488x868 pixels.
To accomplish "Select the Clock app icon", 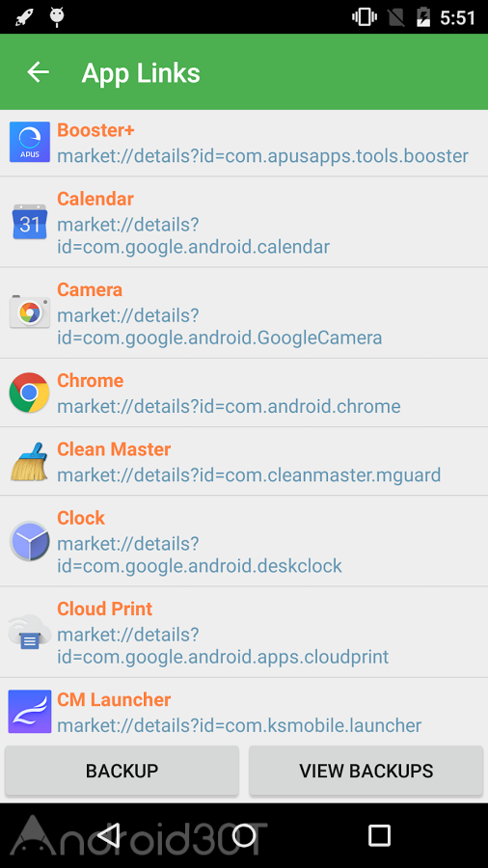I will (x=30, y=541).
